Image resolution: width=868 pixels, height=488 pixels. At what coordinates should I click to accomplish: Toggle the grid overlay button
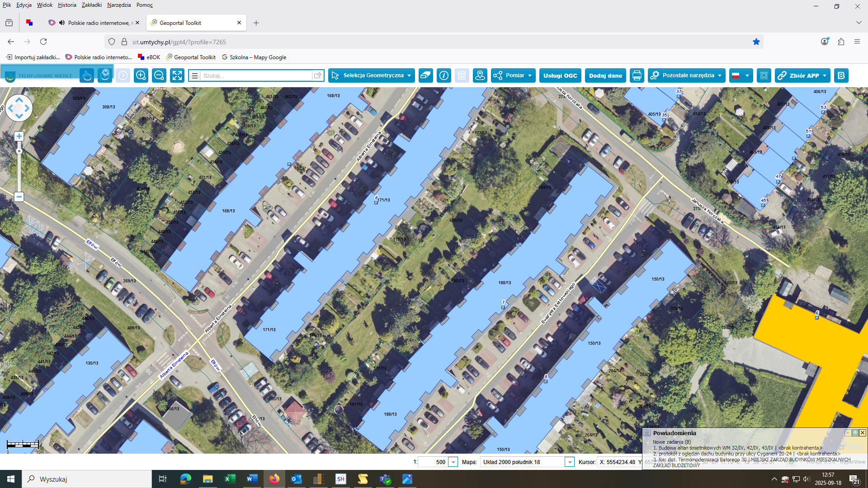pos(764,75)
